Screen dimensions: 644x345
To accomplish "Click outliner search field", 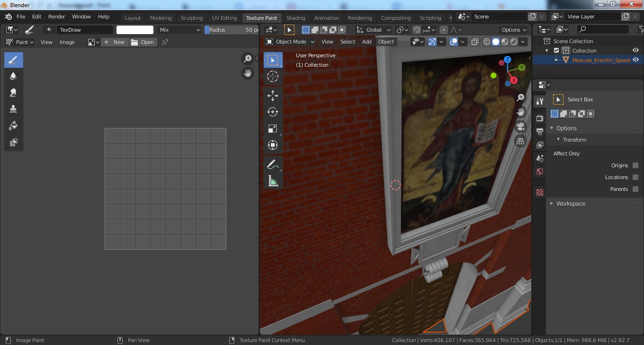I will (x=603, y=29).
